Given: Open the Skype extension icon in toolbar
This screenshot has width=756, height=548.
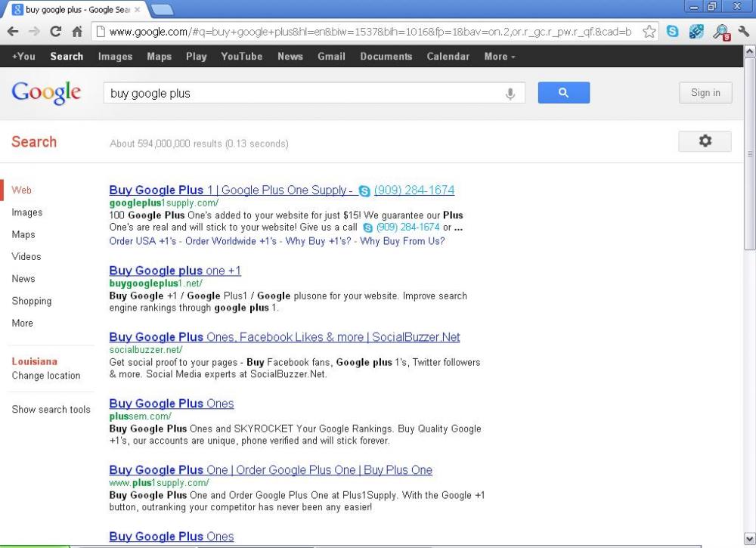Looking at the screenshot, I should (x=672, y=32).
